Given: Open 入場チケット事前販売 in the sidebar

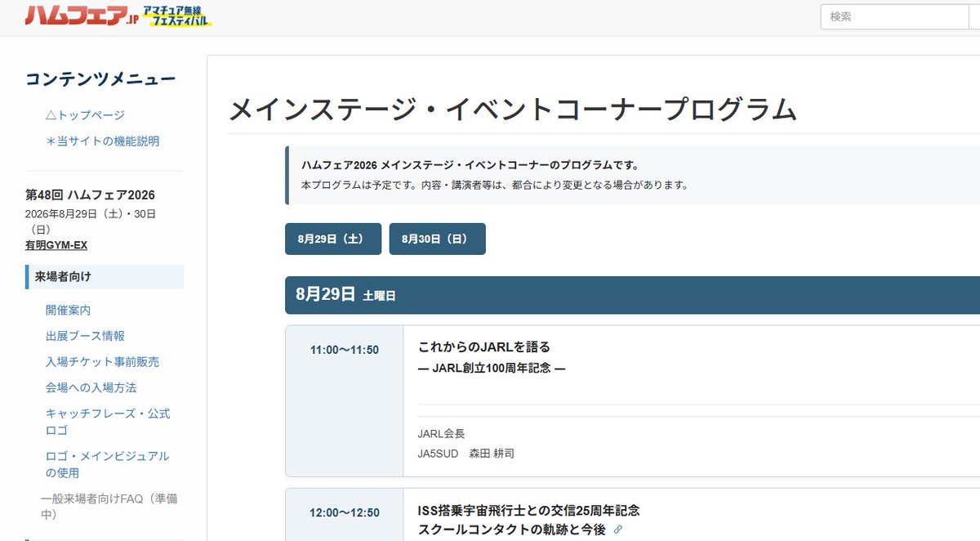Looking at the screenshot, I should click(x=102, y=362).
